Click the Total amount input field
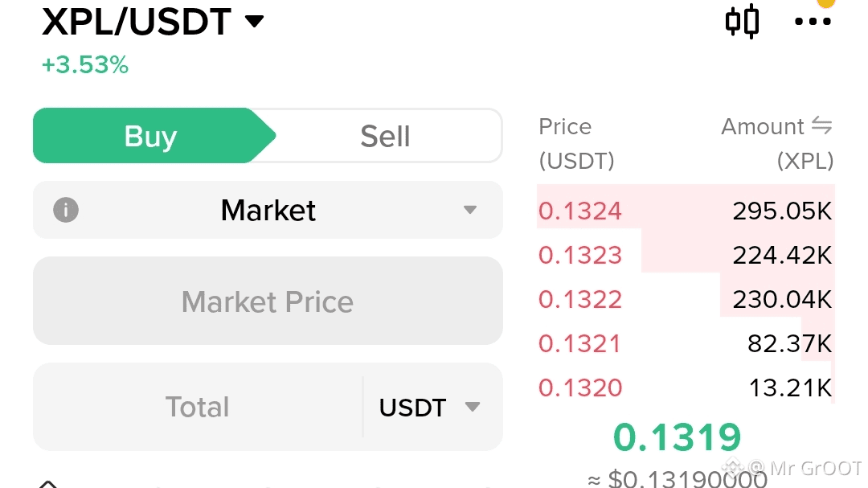 [198, 407]
